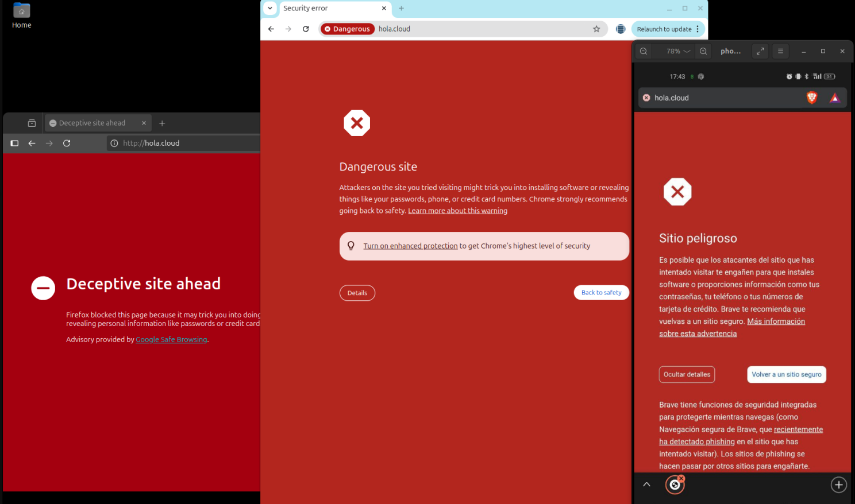
Task: Click the 'Sitio peligroso' X icon
Action: 677,192
